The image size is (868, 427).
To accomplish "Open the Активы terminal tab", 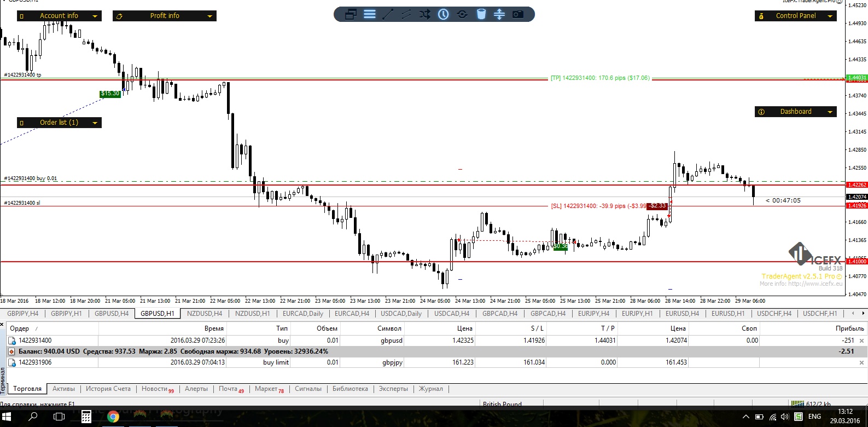I will tap(63, 389).
